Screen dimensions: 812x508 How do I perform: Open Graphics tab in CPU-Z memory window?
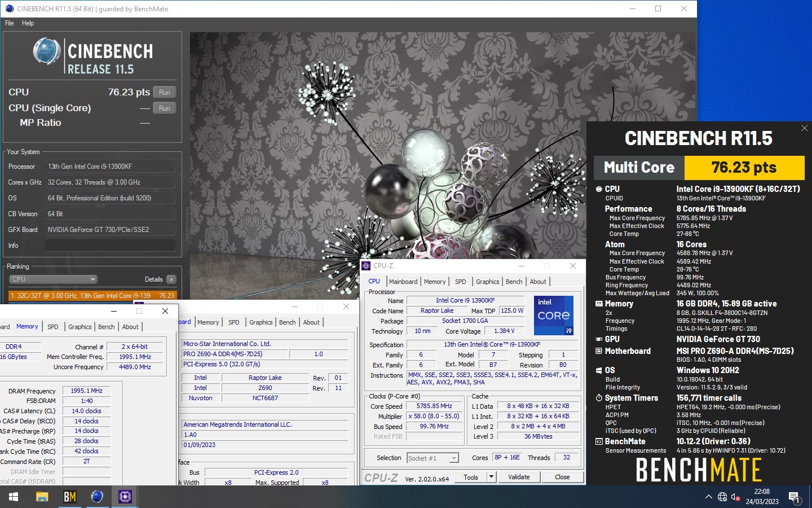click(80, 327)
